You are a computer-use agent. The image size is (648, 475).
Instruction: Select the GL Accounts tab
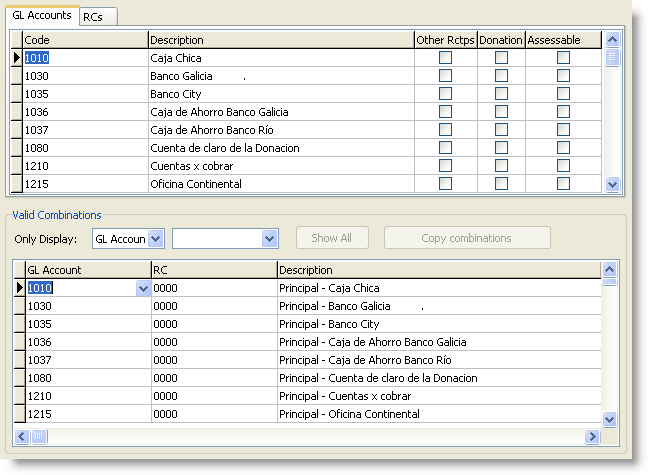tap(41, 16)
